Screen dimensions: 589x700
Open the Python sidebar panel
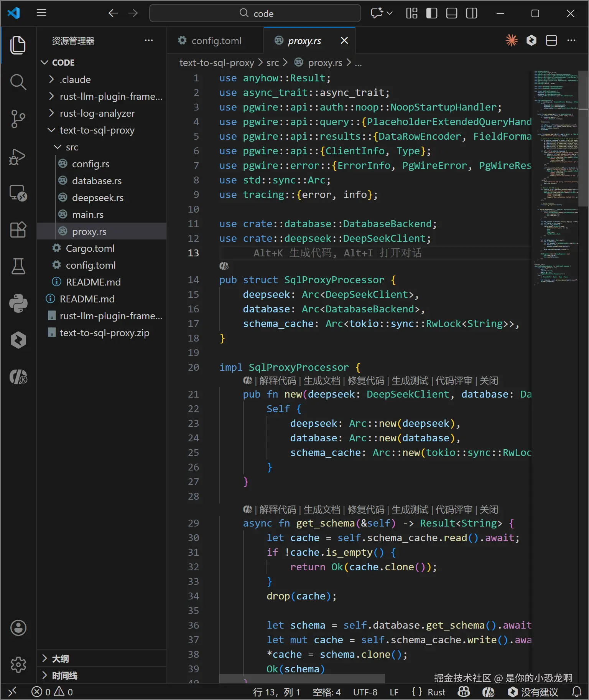18,303
